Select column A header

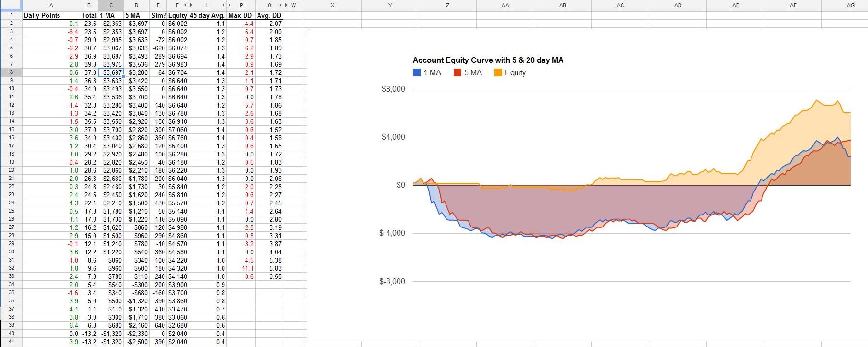point(51,5)
